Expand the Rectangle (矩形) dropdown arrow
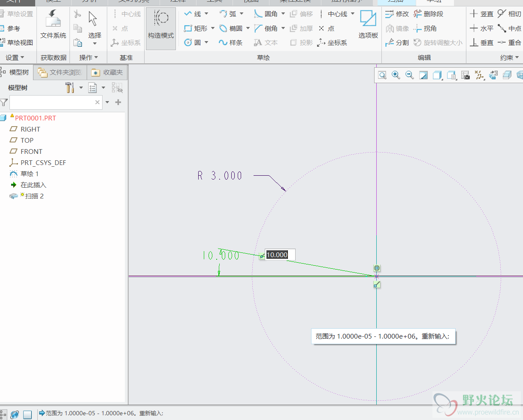523x420 pixels. click(x=213, y=28)
